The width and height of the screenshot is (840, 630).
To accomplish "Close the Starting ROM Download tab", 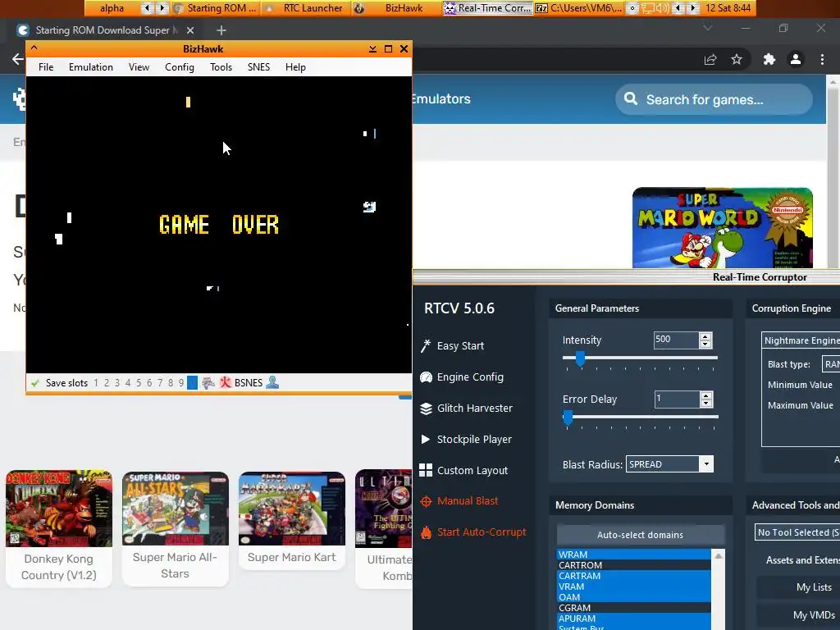I will 190,30.
